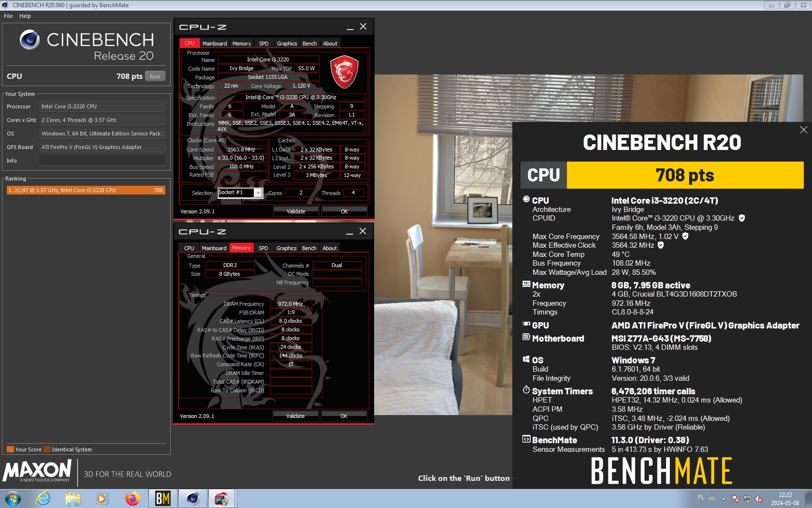Click verified shield next to Max Core Frequency

click(685, 236)
